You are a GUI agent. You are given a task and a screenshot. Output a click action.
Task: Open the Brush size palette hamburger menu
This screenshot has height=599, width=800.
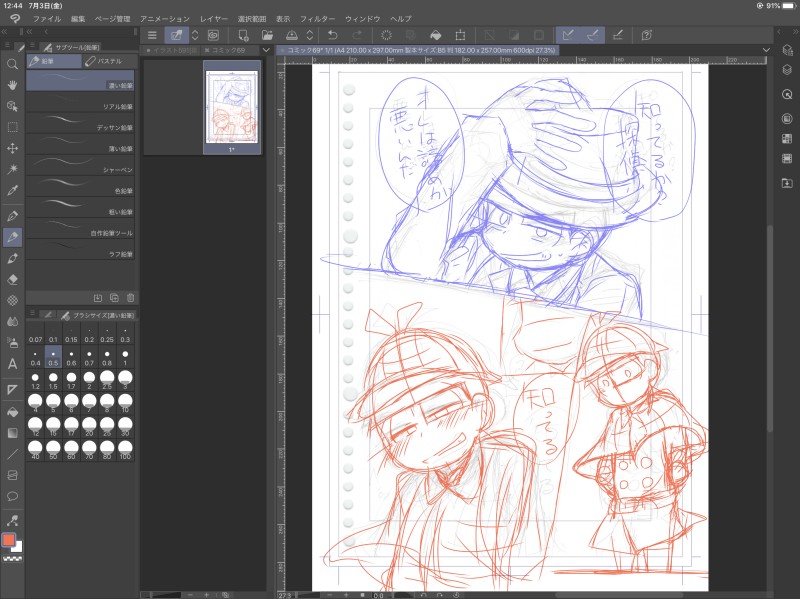tap(32, 313)
